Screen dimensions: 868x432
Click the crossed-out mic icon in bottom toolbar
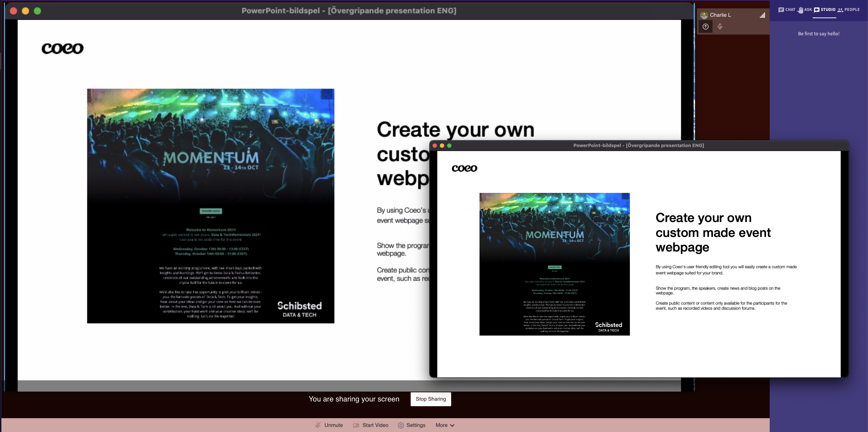tap(318, 425)
